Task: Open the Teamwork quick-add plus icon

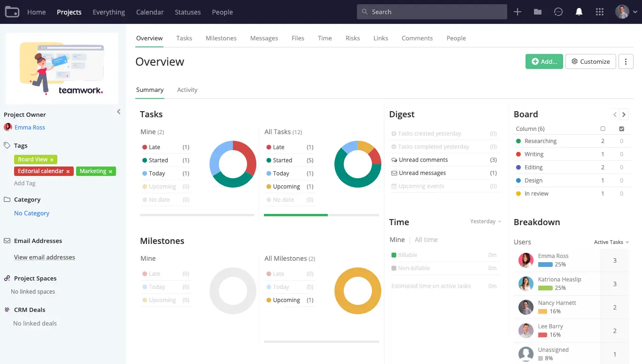Action: pos(517,11)
